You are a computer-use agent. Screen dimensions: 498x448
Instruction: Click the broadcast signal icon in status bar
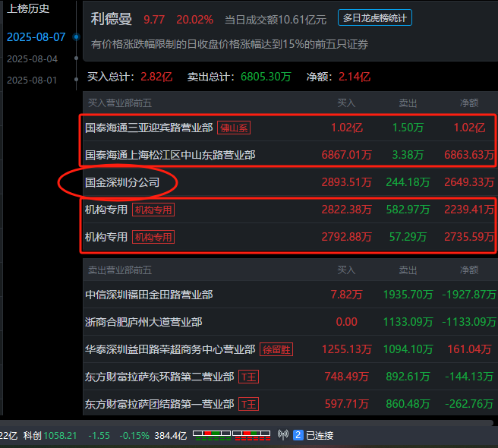[x=283, y=434]
